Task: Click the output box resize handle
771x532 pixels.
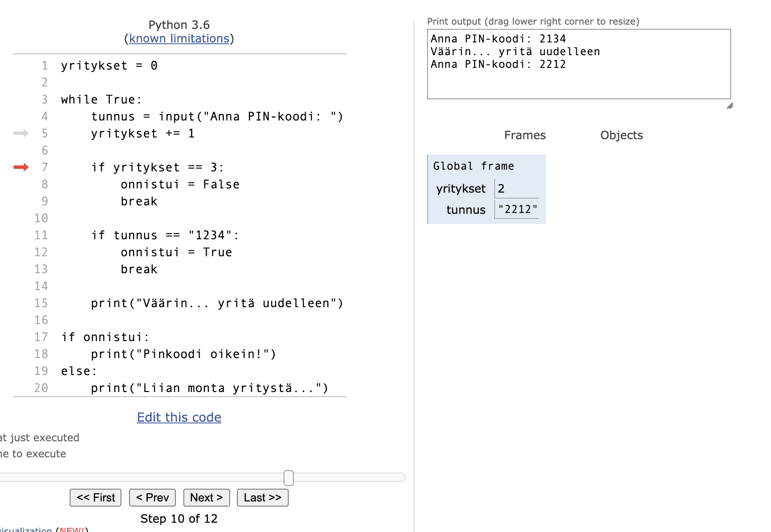Action: pyautogui.click(x=729, y=106)
